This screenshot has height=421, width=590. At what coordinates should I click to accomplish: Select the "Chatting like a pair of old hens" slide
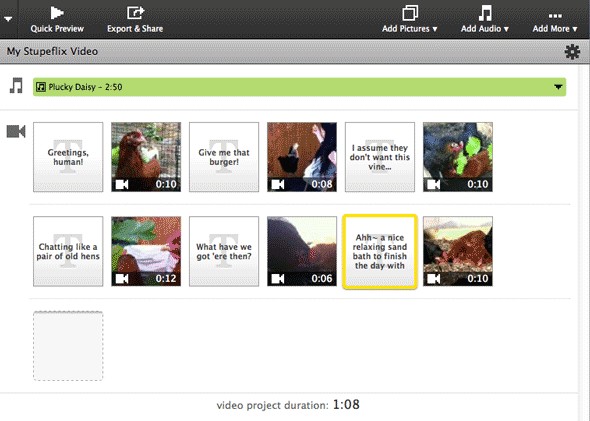tap(68, 251)
